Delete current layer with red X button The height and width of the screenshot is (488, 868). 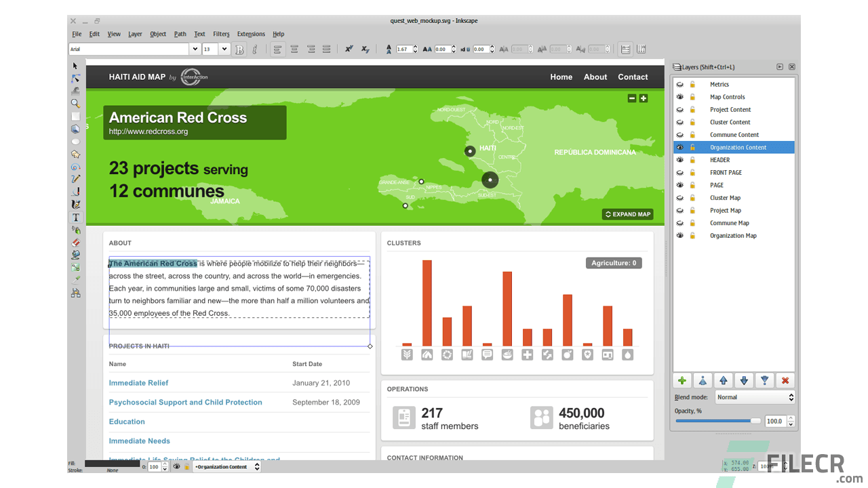[785, 381]
